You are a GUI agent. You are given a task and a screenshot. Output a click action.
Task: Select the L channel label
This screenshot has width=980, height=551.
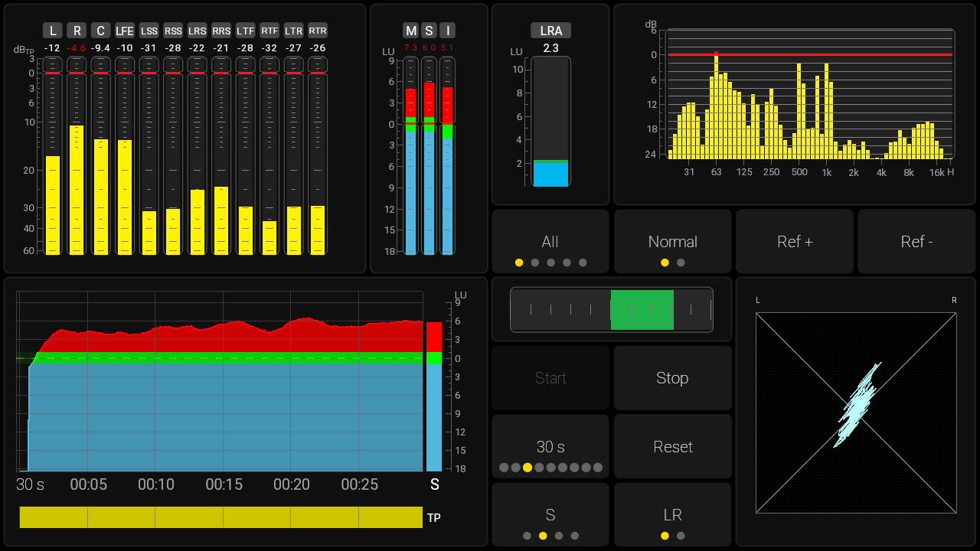pyautogui.click(x=52, y=31)
